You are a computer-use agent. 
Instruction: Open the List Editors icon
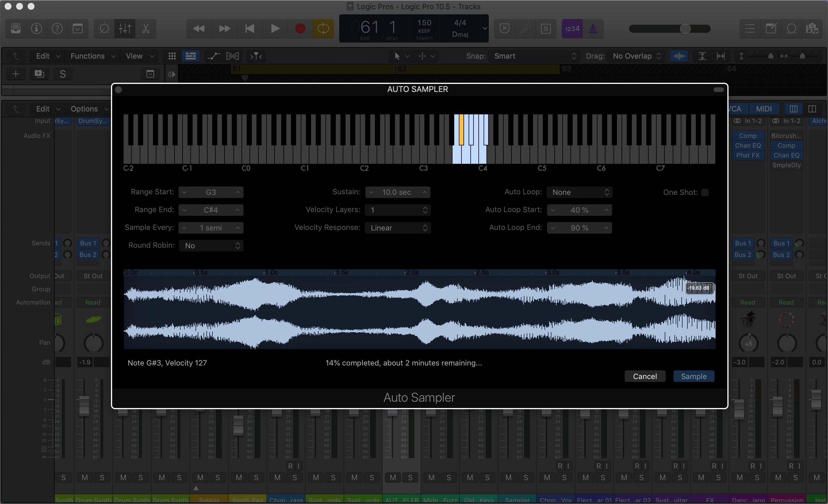click(x=750, y=28)
